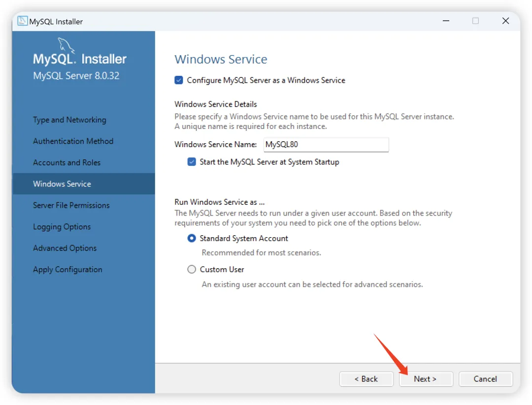The width and height of the screenshot is (532, 405).
Task: Click the MySQL Installer title bar icon
Action: 22,21
